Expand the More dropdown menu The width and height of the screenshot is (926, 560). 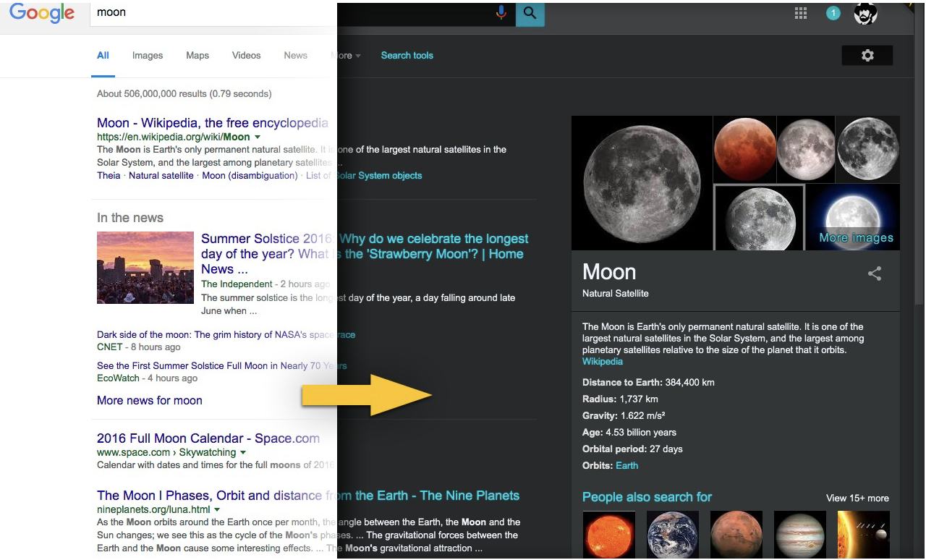click(346, 56)
